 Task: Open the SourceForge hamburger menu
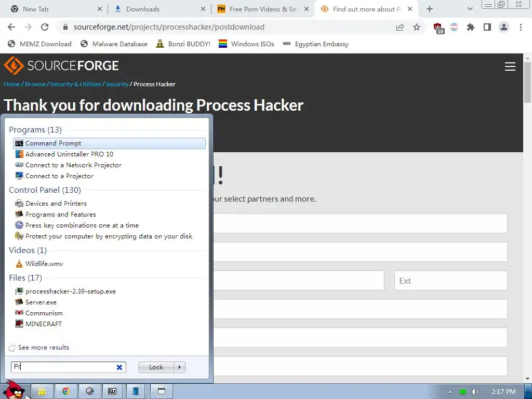510,66
